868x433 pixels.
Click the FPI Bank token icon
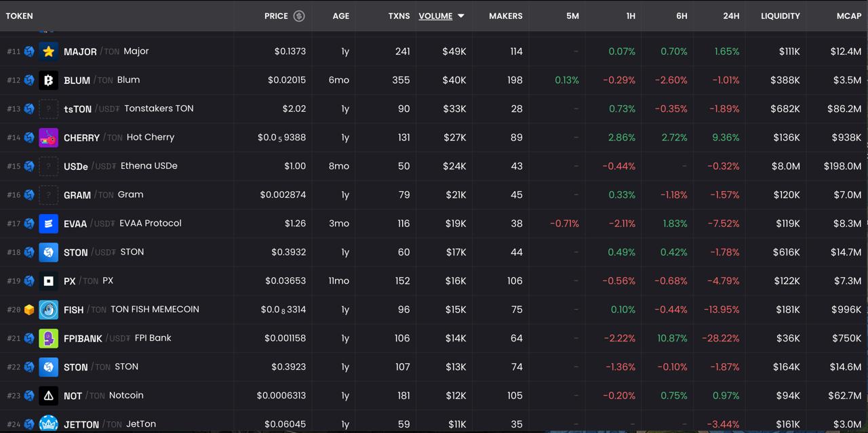48,338
